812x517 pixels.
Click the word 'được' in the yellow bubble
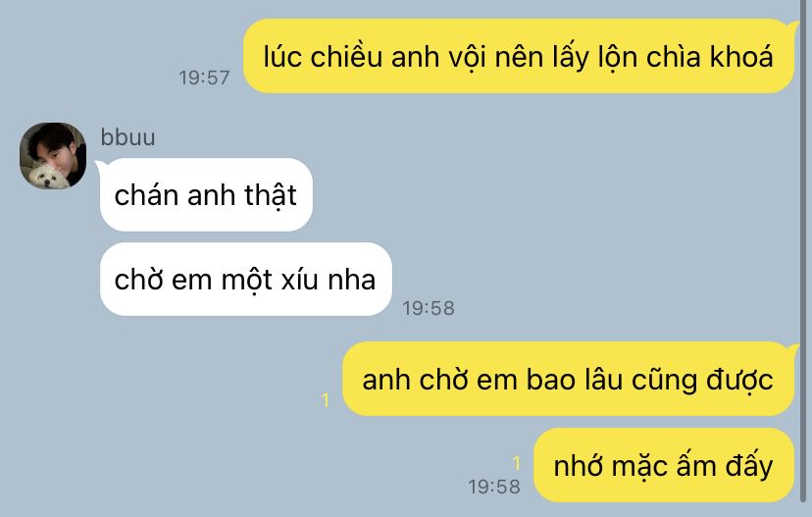(x=740, y=380)
